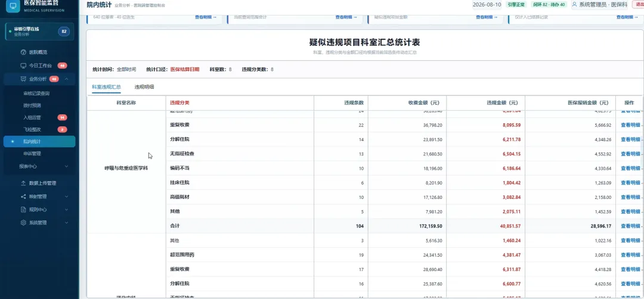Click the 系统管理员 · 医保科 user chip

click(x=601, y=5)
